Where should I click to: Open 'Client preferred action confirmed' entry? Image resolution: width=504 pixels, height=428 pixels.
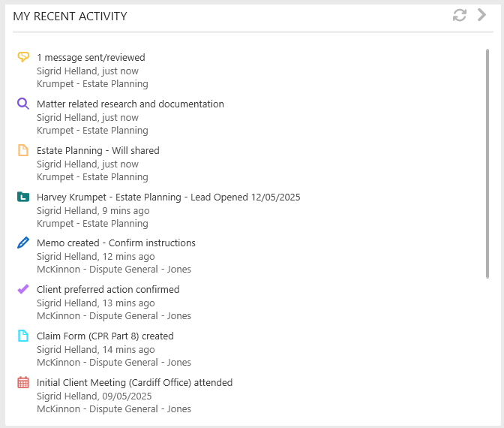[108, 289]
